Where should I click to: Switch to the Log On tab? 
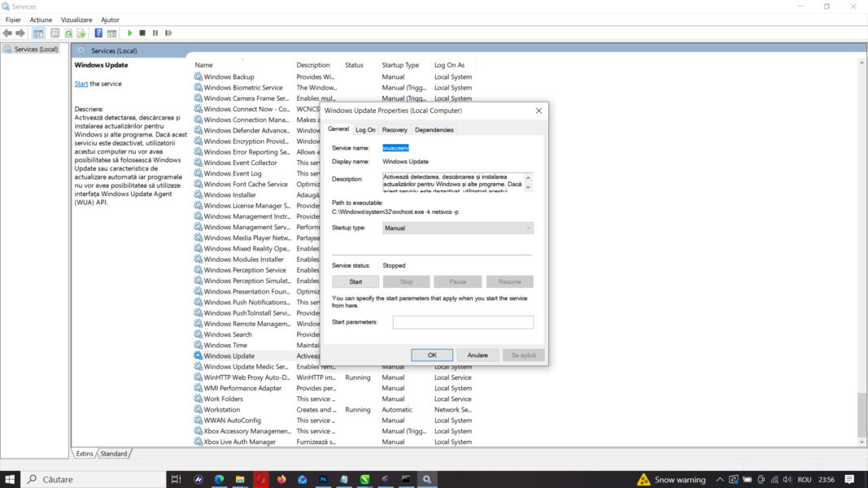tap(365, 129)
